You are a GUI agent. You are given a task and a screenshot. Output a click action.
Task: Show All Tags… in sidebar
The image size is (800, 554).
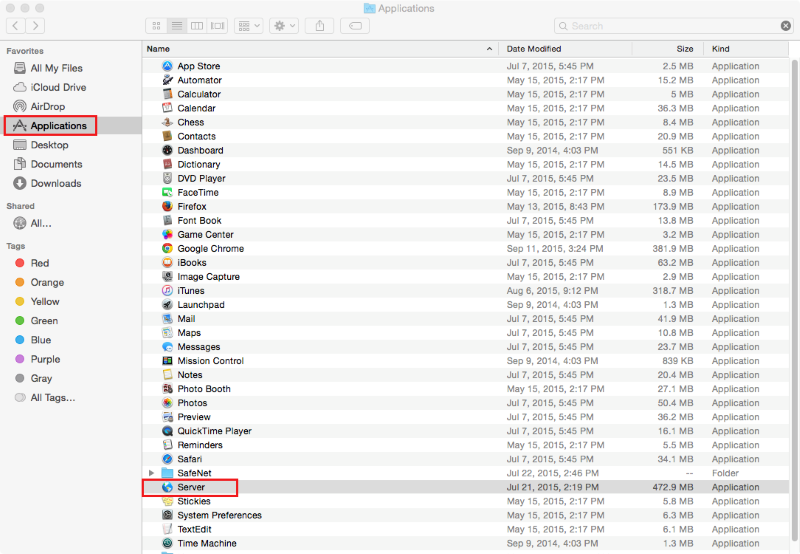(x=53, y=397)
